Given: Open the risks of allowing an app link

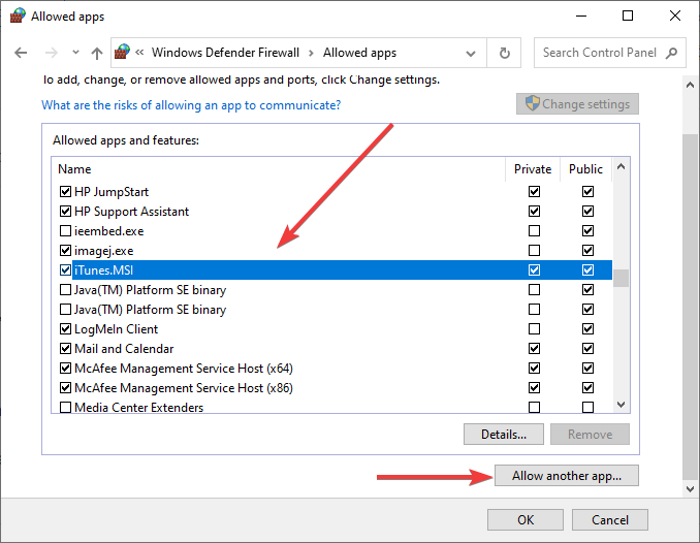Looking at the screenshot, I should point(191,105).
